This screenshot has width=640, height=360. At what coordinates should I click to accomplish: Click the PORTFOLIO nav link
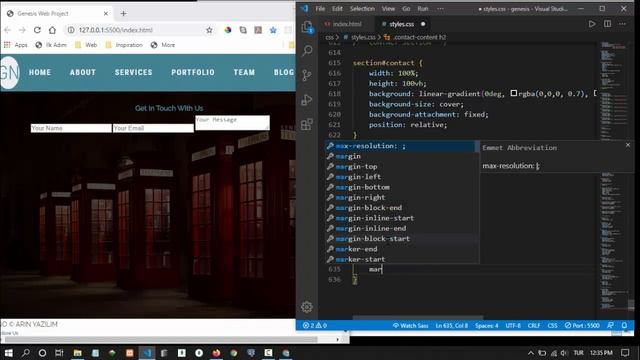pyautogui.click(x=193, y=72)
